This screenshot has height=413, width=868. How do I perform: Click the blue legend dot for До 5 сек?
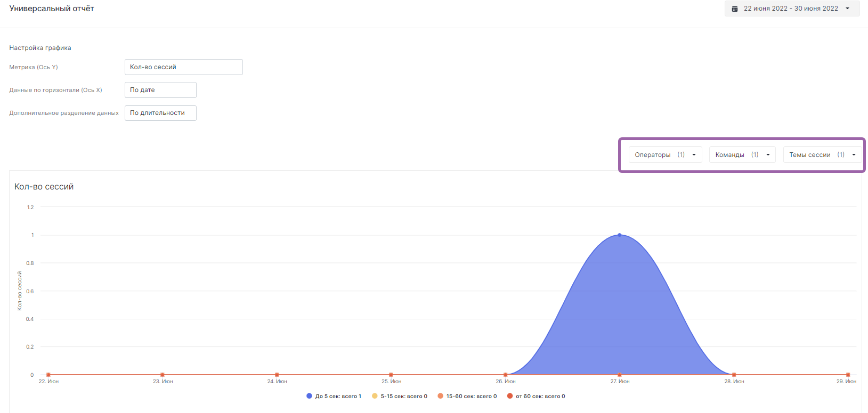309,396
